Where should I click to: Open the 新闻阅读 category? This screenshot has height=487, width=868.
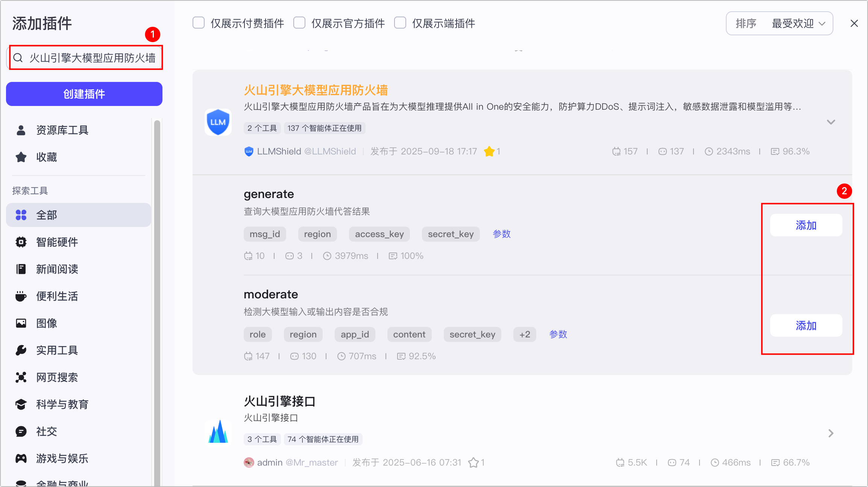[57, 269]
